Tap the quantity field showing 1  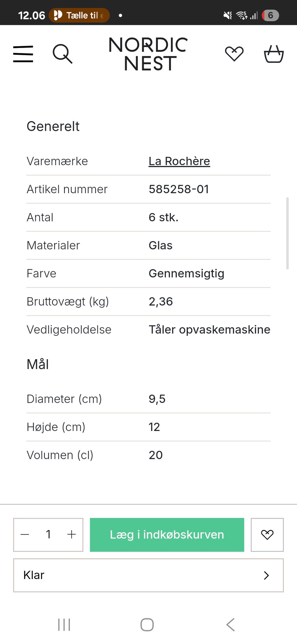pos(48,534)
